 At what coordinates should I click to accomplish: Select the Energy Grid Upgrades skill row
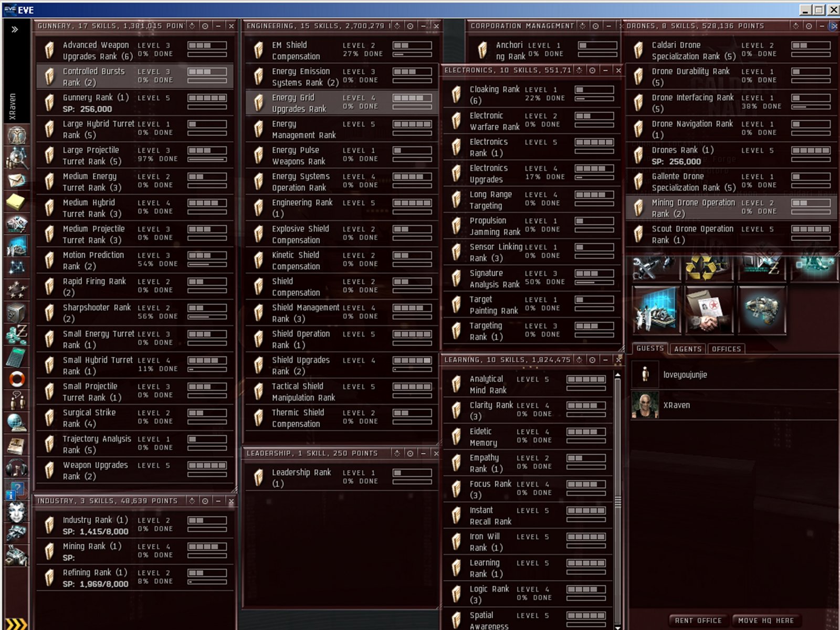(x=341, y=103)
